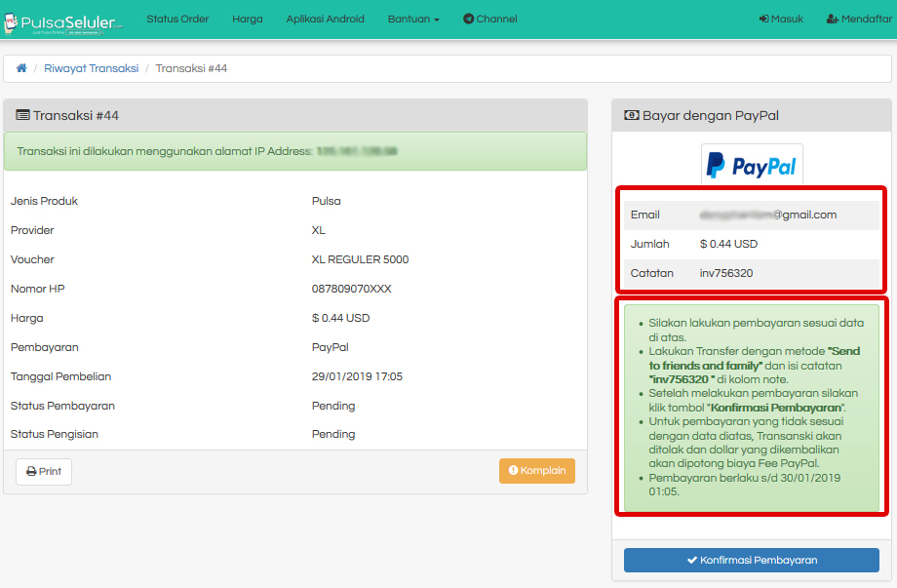Screen dimensions: 897x588
Task: Click the purchase date 29/01/2019 17:05
Action: coord(357,376)
